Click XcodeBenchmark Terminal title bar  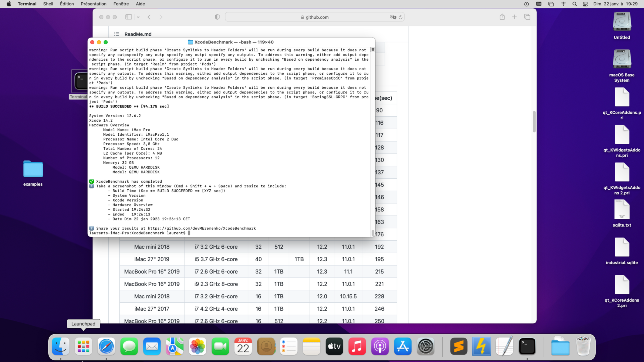pos(231,42)
